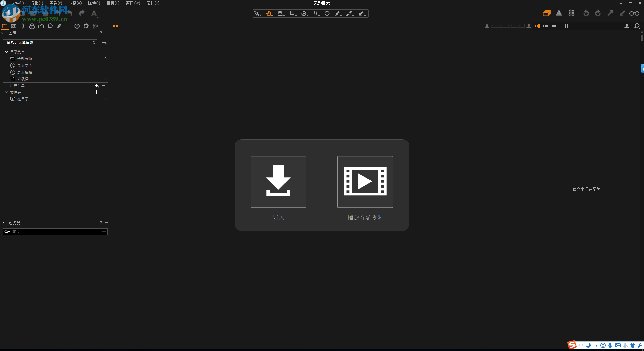Click the 导入 import button
The image size is (644, 351).
(278, 182)
